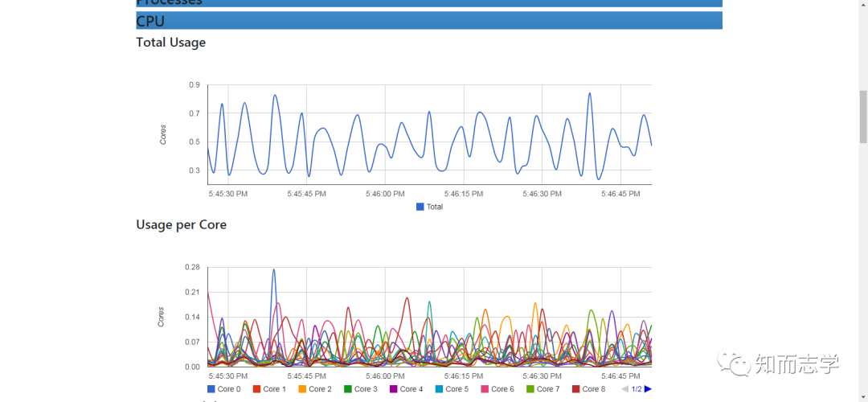Click the Total legend entry under Total Usage

(x=429, y=207)
